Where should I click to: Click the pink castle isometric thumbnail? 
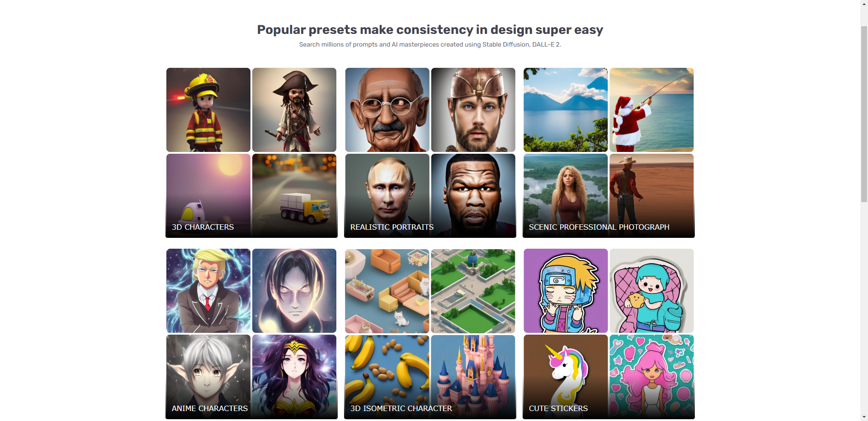click(473, 377)
